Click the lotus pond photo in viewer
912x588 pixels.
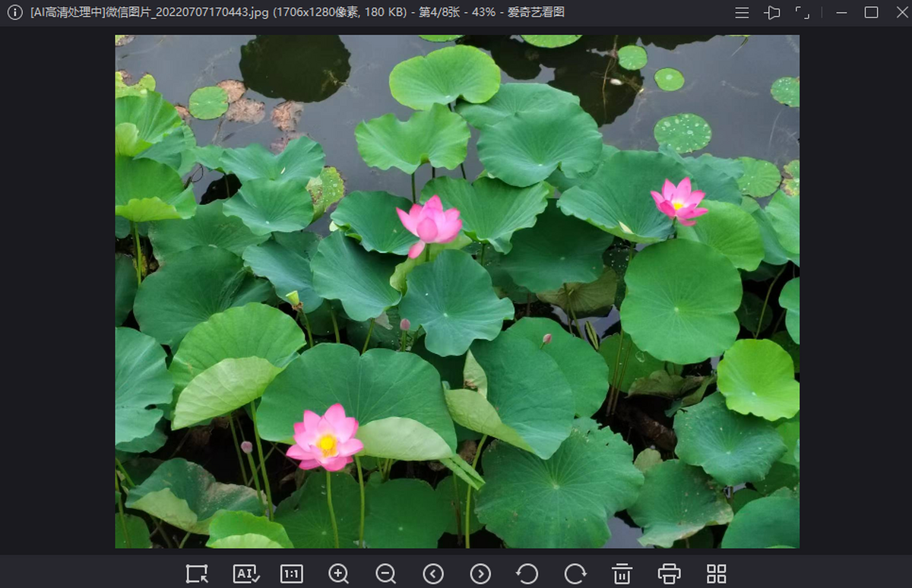click(457, 291)
